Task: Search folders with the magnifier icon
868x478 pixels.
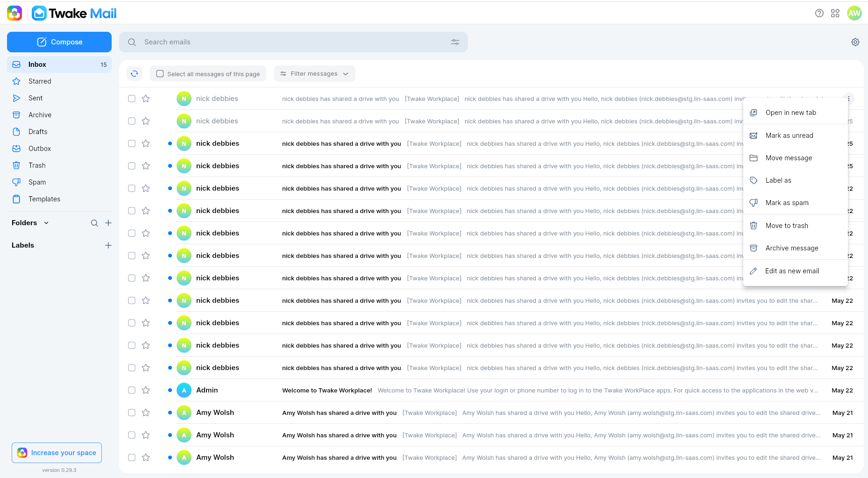Action: (x=94, y=223)
